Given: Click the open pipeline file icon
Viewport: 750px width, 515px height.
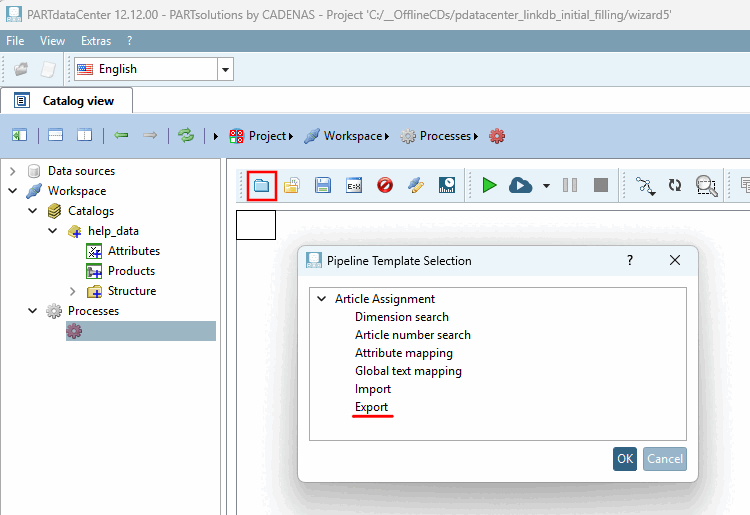Looking at the screenshot, I should (292, 185).
